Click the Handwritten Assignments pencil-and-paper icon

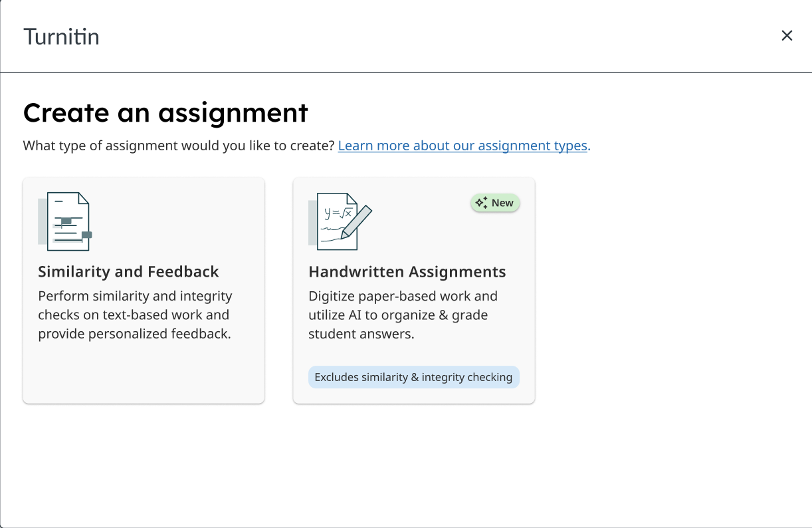340,221
